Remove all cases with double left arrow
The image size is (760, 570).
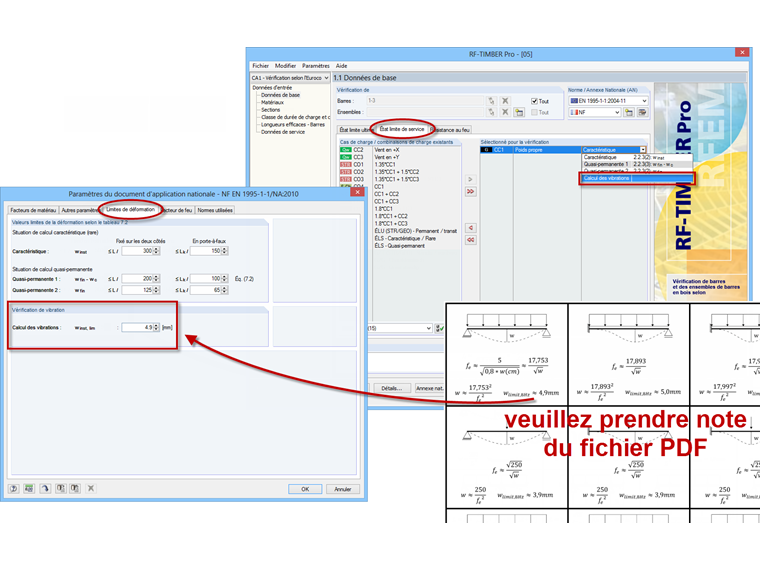[x=470, y=240]
